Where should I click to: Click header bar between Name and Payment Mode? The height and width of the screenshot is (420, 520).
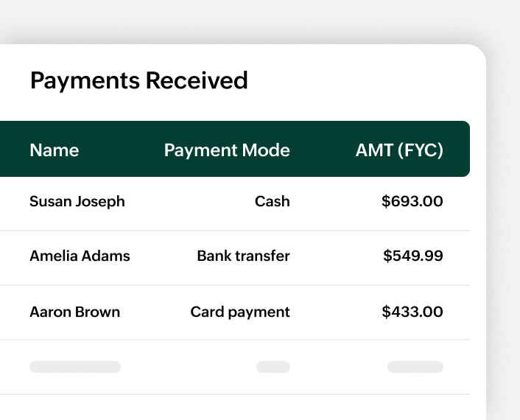coord(122,150)
